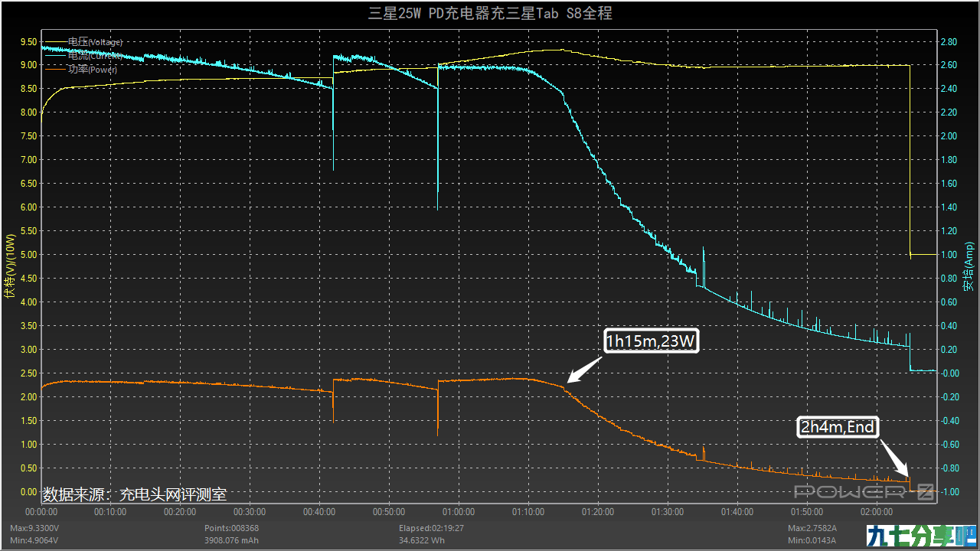The image size is (980, 551).
Task: Click the 9.50 tick on the voltage axis
Action: (x=28, y=41)
